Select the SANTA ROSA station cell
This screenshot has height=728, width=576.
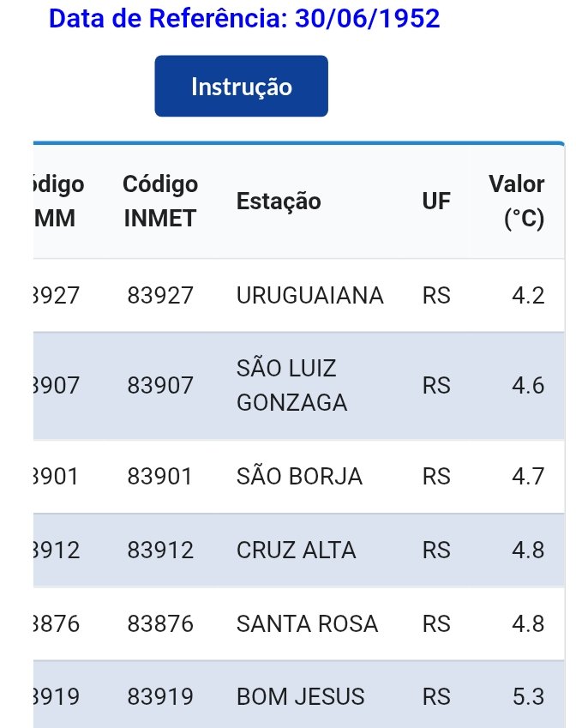coord(307,623)
